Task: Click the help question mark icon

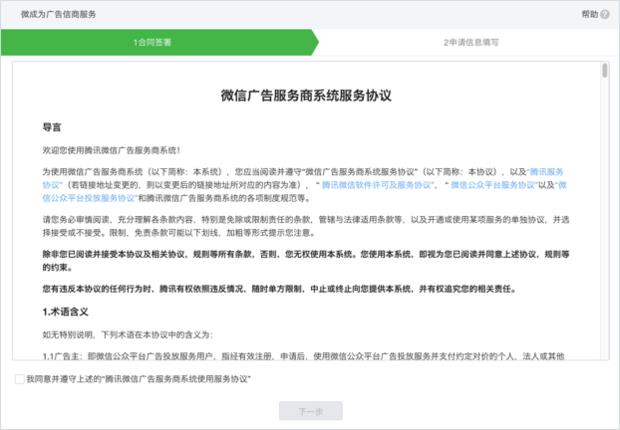Action: [605, 14]
